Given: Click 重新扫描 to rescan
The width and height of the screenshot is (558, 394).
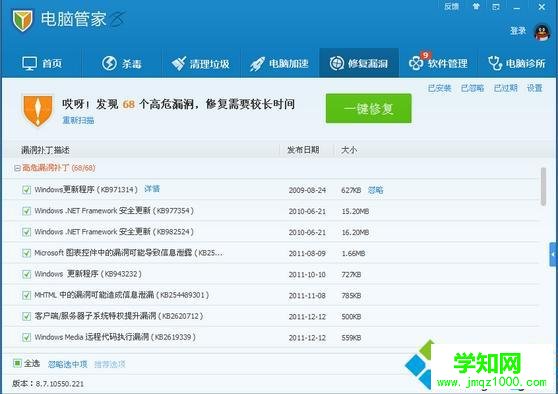Looking at the screenshot, I should tap(78, 120).
